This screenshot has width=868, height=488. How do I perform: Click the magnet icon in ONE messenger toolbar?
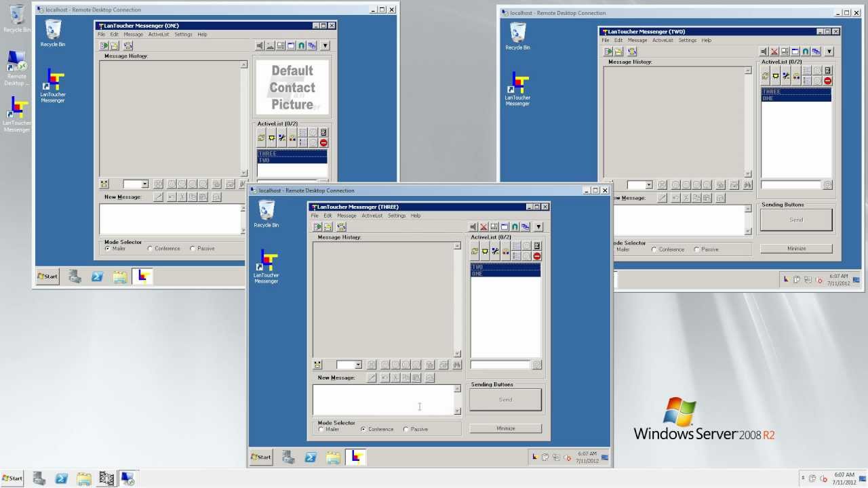click(x=301, y=45)
